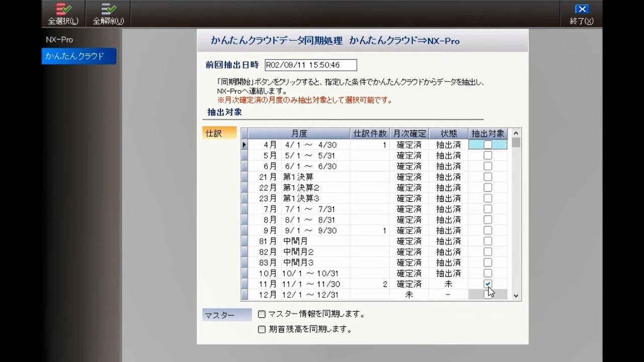Select the 10/1 ～10/31 period cell

pos(315,274)
